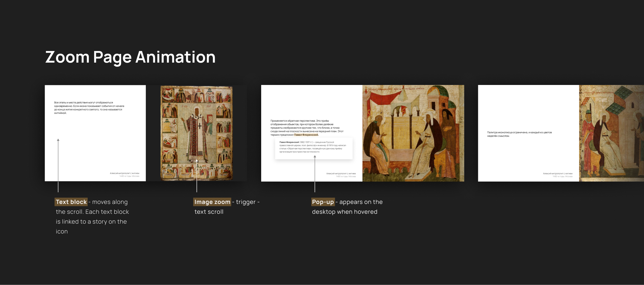Click the "Zoom Page Animation" heading
644x285 pixels.
(130, 57)
